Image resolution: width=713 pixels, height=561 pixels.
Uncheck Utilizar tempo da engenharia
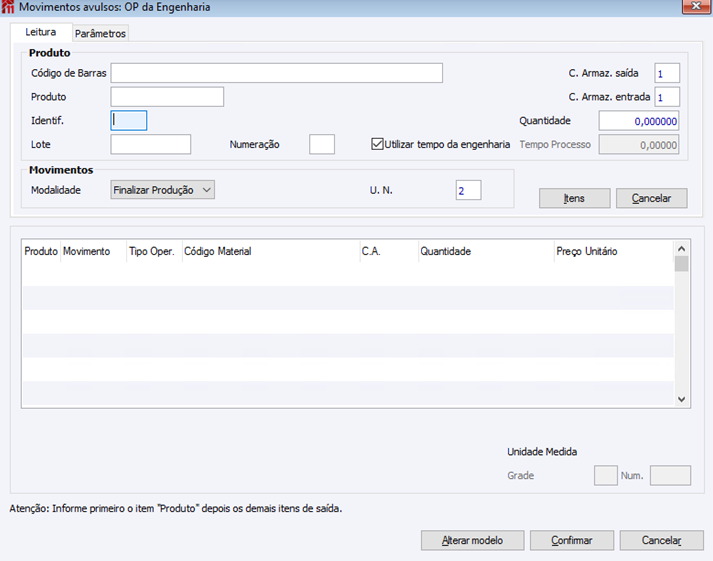tap(377, 144)
